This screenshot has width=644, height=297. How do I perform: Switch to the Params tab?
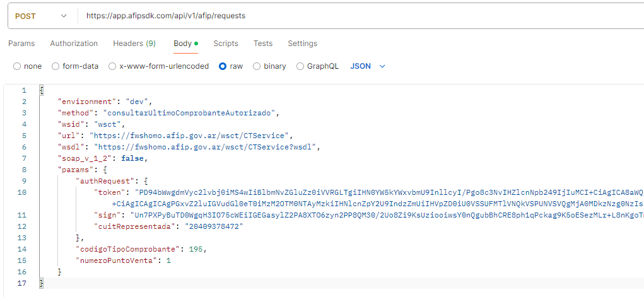[x=21, y=44]
